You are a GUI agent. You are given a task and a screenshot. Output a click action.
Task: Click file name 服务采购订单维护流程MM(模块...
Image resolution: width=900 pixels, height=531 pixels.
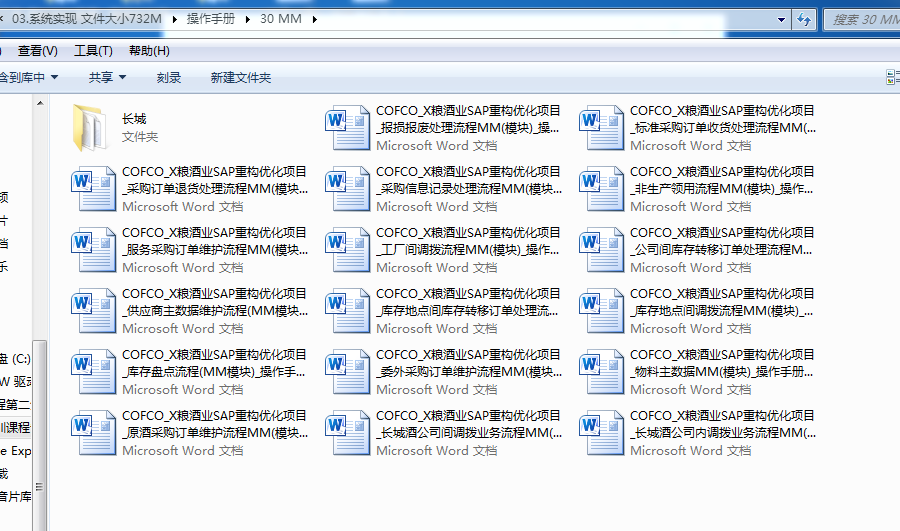[215, 249]
